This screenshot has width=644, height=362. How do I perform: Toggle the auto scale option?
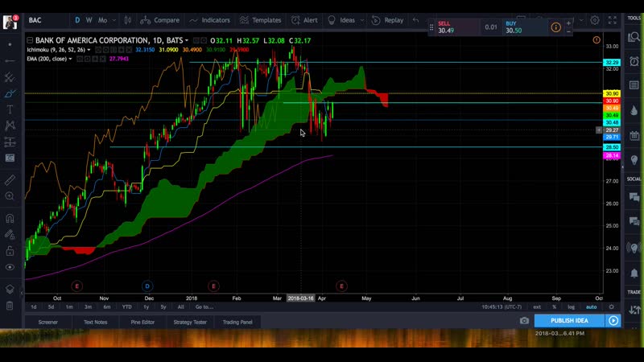tap(591, 307)
